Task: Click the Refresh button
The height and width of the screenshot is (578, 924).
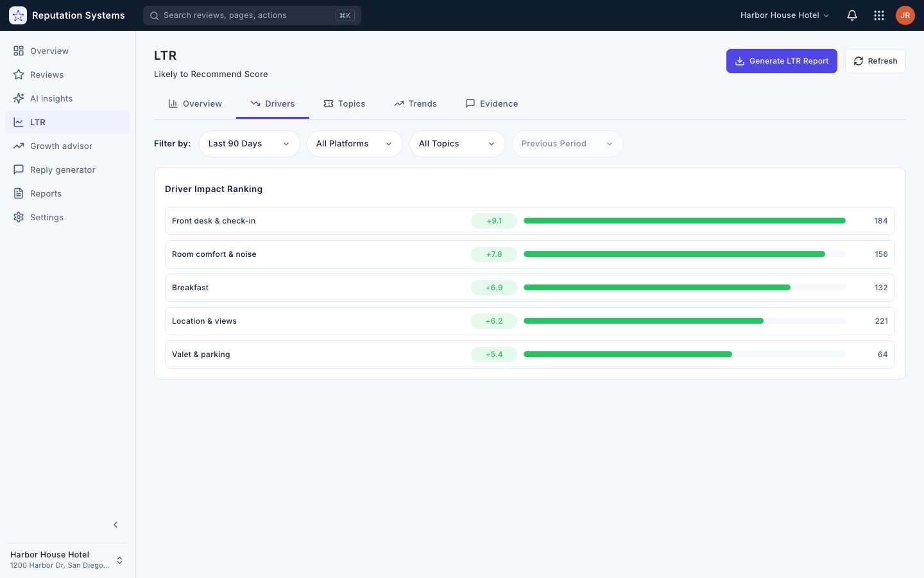Action: pos(875,61)
